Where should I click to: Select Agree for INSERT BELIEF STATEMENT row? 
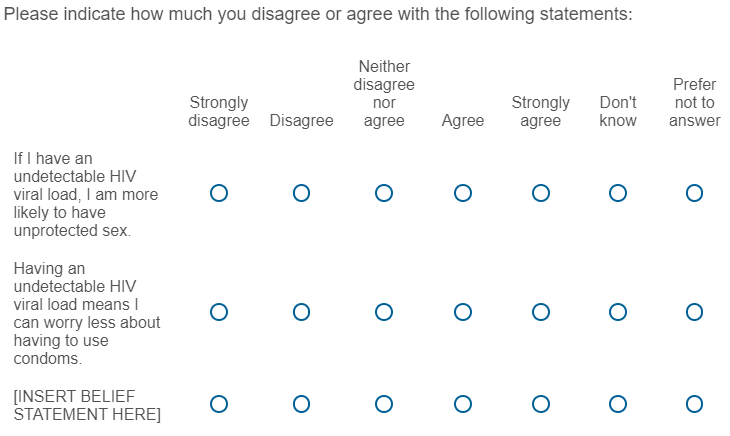click(463, 404)
